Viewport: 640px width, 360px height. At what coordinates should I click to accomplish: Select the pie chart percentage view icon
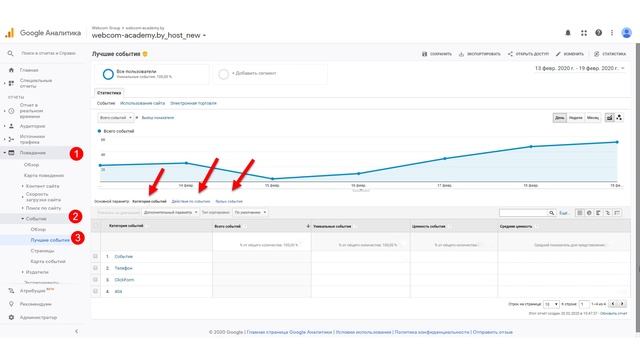coord(589,213)
